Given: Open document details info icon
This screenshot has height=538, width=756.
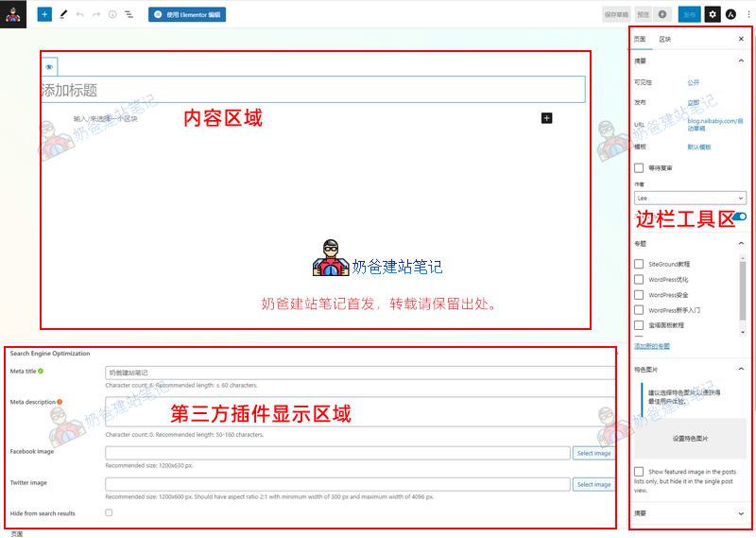Looking at the screenshot, I should pos(112,14).
